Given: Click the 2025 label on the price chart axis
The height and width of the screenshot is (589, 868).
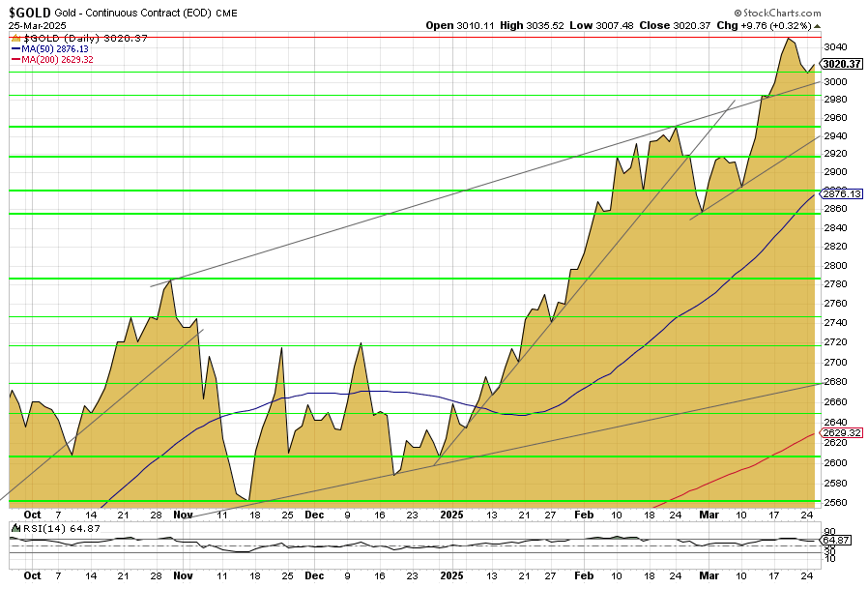Looking at the screenshot, I should pyautogui.click(x=452, y=515).
